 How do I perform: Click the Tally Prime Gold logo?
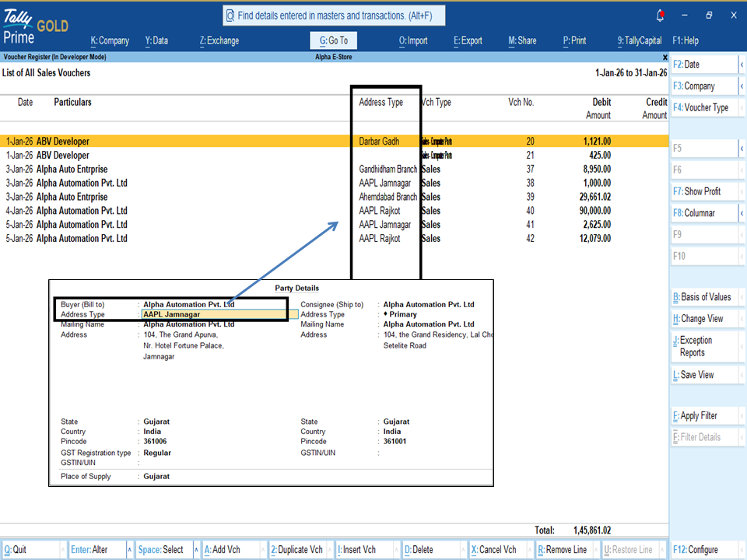(x=35, y=26)
